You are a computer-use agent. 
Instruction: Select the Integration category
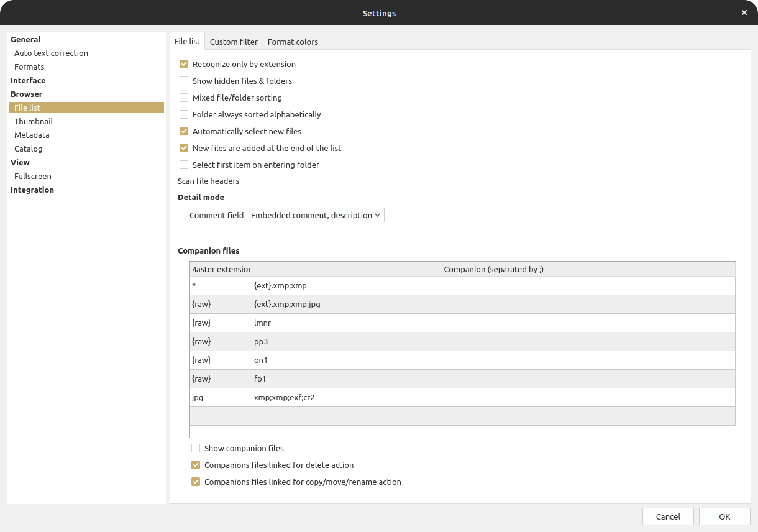click(32, 190)
